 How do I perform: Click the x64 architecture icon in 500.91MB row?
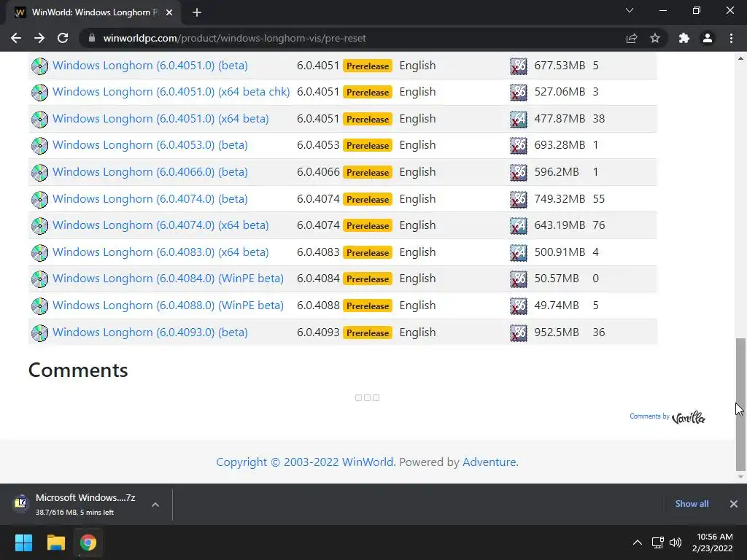point(519,252)
